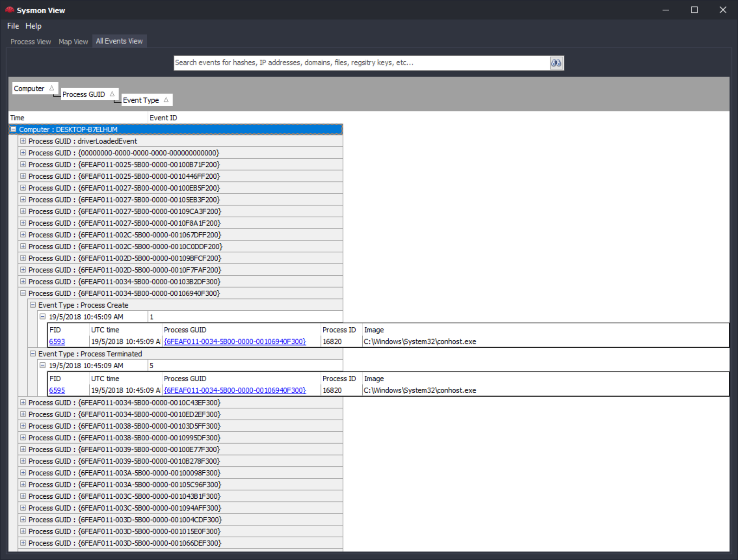Toggle sort arrow on Computer grouping chip

(x=52, y=88)
